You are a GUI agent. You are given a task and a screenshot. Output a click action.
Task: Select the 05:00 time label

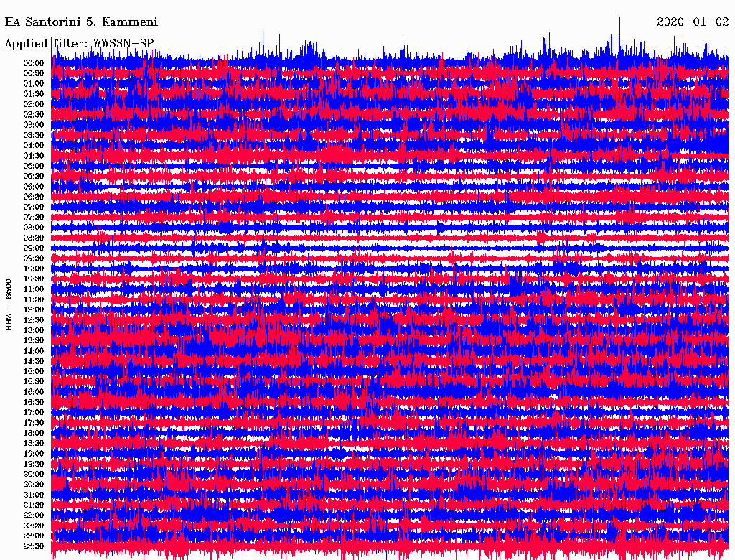pyautogui.click(x=34, y=166)
